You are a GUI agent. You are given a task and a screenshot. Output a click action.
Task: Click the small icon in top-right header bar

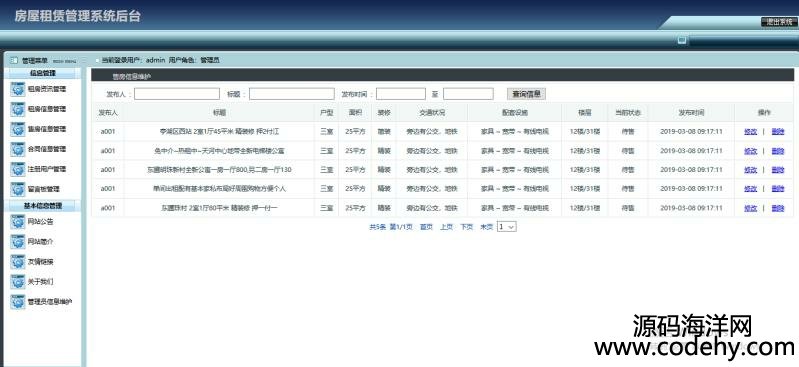point(682,40)
